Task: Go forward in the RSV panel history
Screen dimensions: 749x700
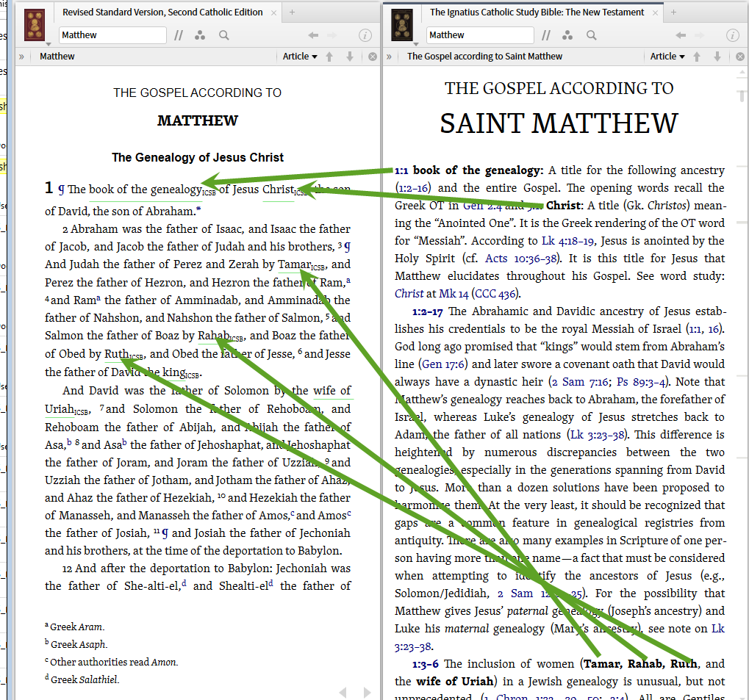Action: [332, 35]
